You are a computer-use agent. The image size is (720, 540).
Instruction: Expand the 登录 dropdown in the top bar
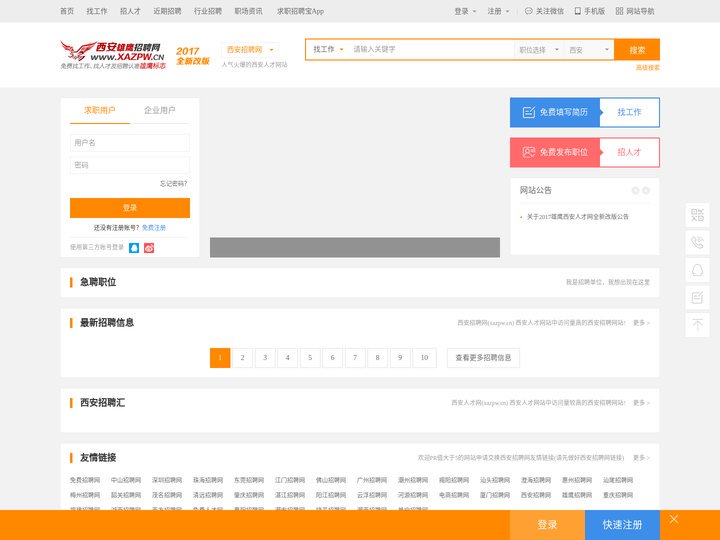465,11
